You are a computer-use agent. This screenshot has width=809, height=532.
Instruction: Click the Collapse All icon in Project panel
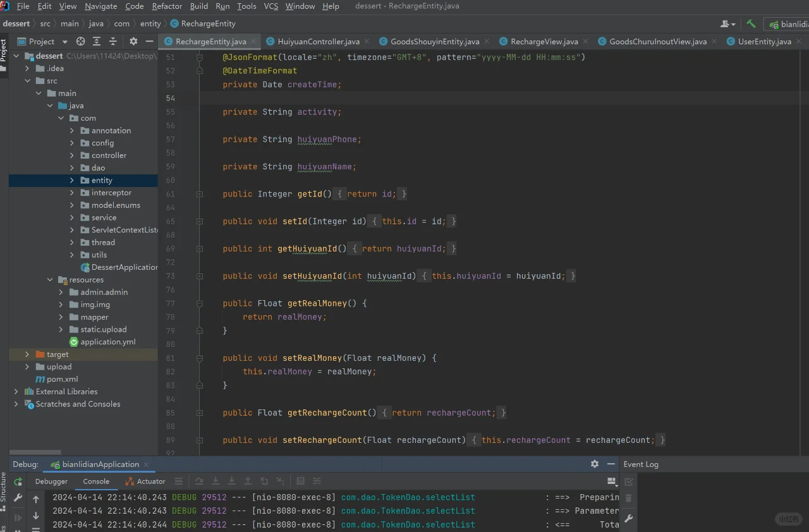click(113, 42)
